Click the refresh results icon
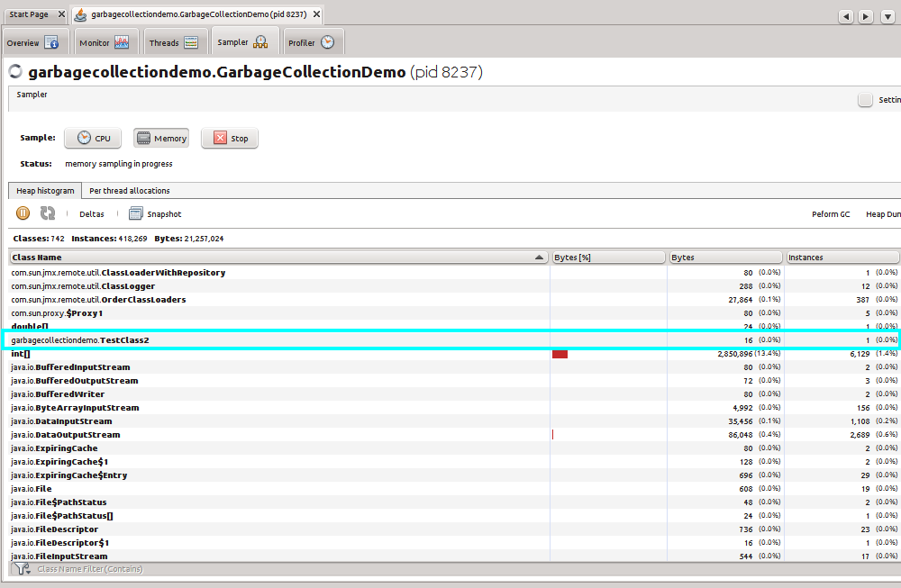 (48, 213)
